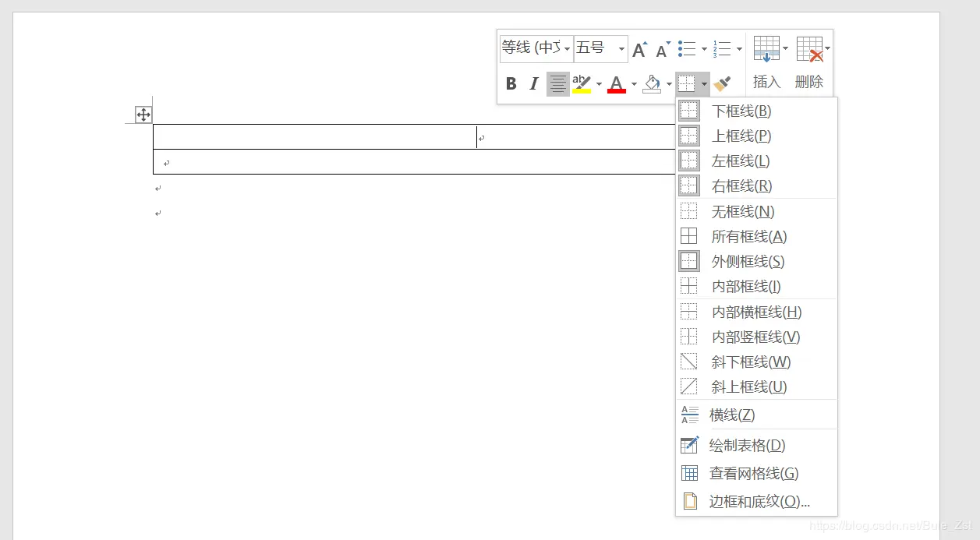Apply text highlight color
Image resolution: width=980 pixels, height=540 pixels.
pos(581,83)
